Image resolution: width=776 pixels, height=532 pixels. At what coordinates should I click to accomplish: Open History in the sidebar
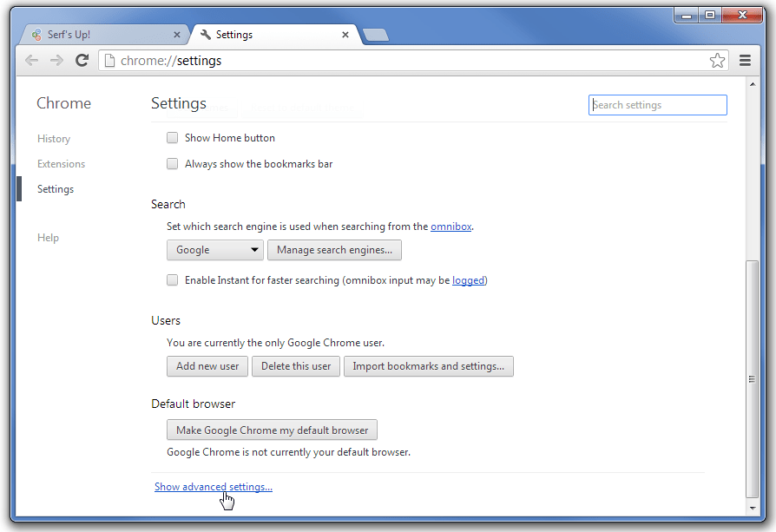(54, 139)
